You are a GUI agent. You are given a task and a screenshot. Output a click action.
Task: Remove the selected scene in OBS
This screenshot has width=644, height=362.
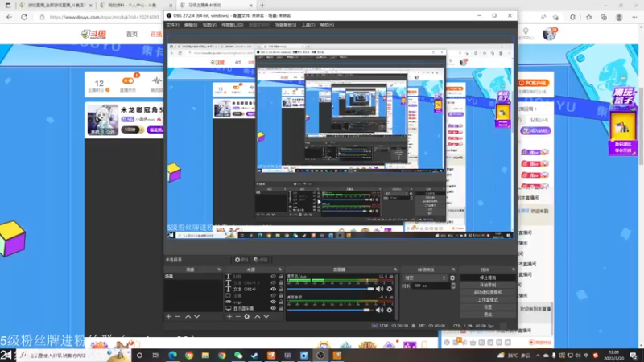tap(177, 316)
